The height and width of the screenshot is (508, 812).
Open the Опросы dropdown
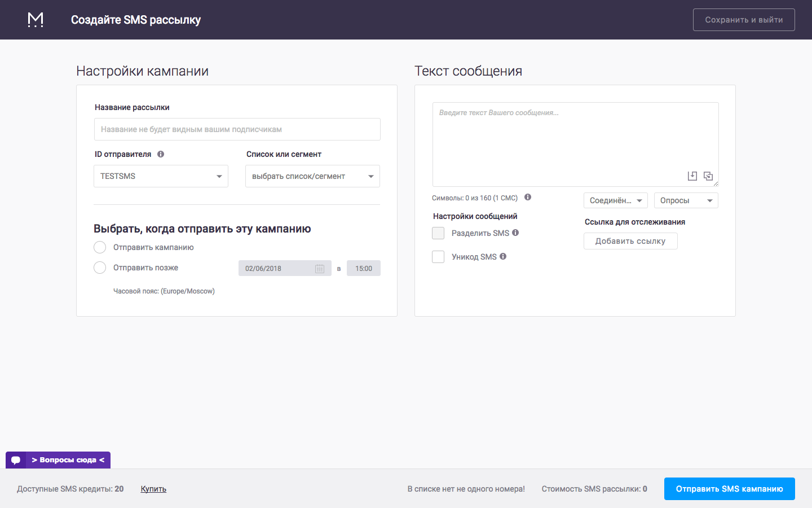(686, 200)
